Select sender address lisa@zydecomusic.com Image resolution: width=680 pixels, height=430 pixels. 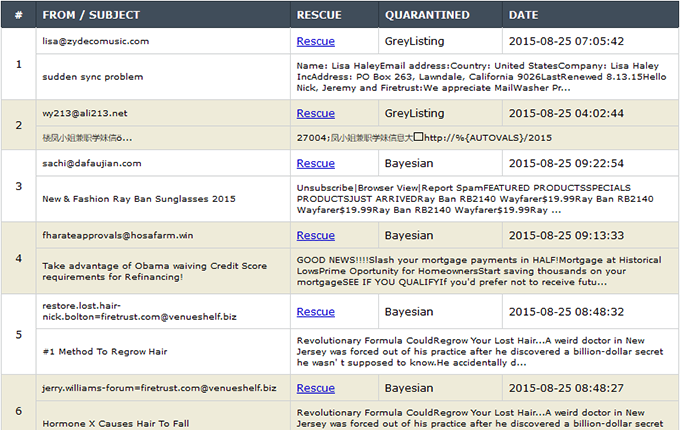point(96,42)
